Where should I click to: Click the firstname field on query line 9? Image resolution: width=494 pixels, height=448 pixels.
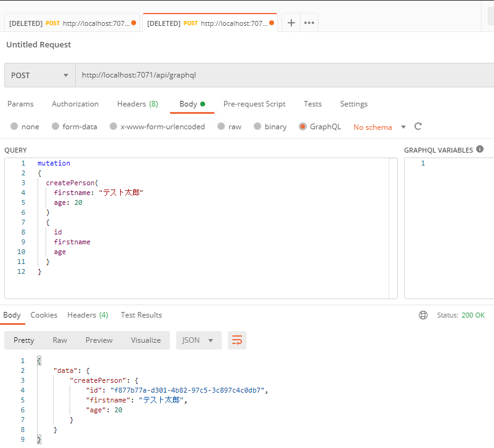tap(72, 242)
